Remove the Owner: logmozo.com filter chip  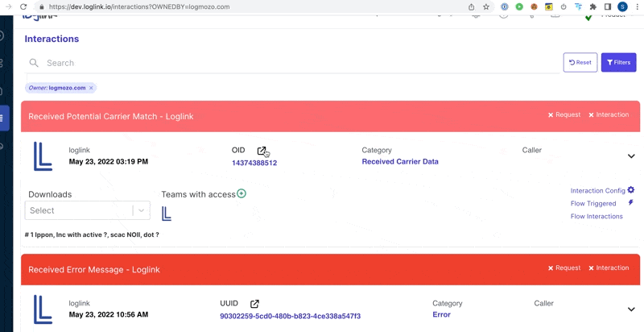coord(91,88)
